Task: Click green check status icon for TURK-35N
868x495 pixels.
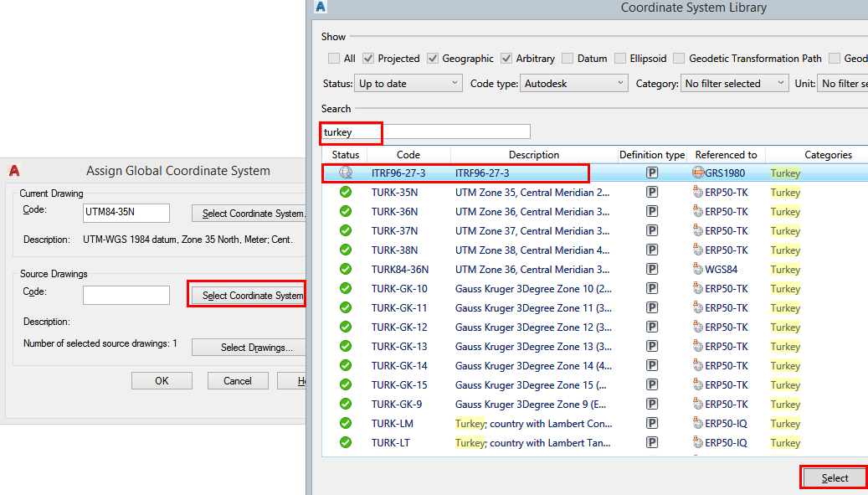Action: (x=346, y=192)
